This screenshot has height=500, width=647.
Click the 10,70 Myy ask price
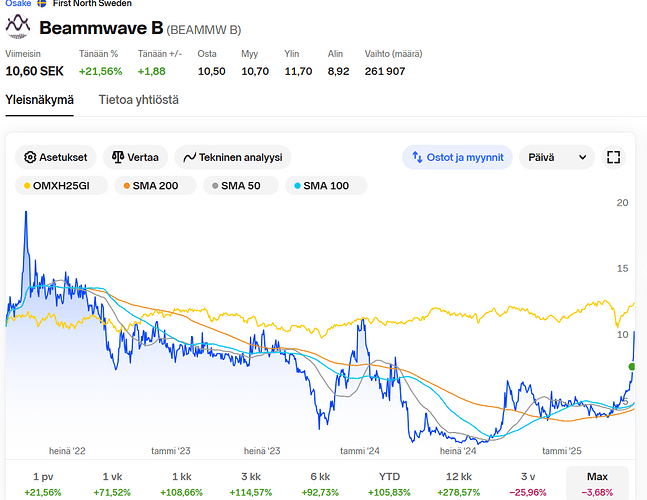click(x=255, y=71)
